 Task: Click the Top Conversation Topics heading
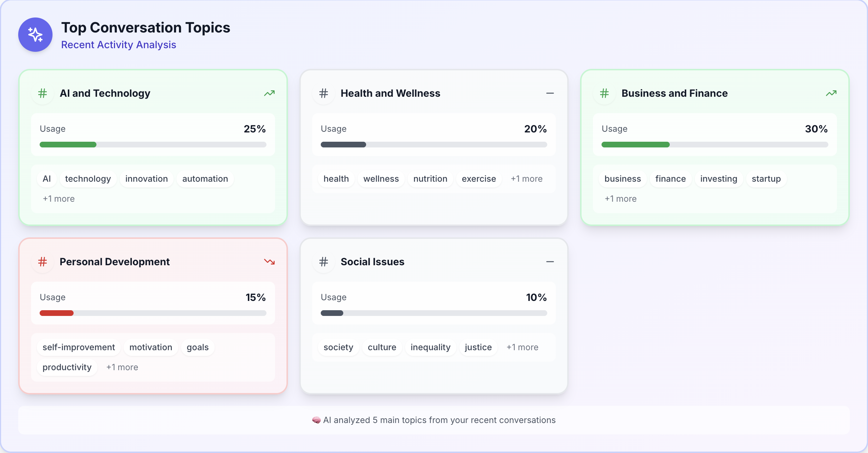coord(145,27)
